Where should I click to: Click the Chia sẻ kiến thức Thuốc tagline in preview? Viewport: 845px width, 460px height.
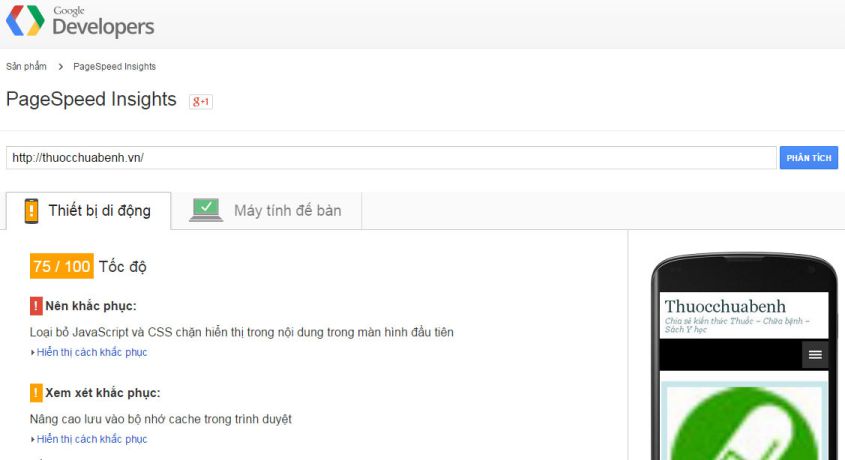coord(737,325)
